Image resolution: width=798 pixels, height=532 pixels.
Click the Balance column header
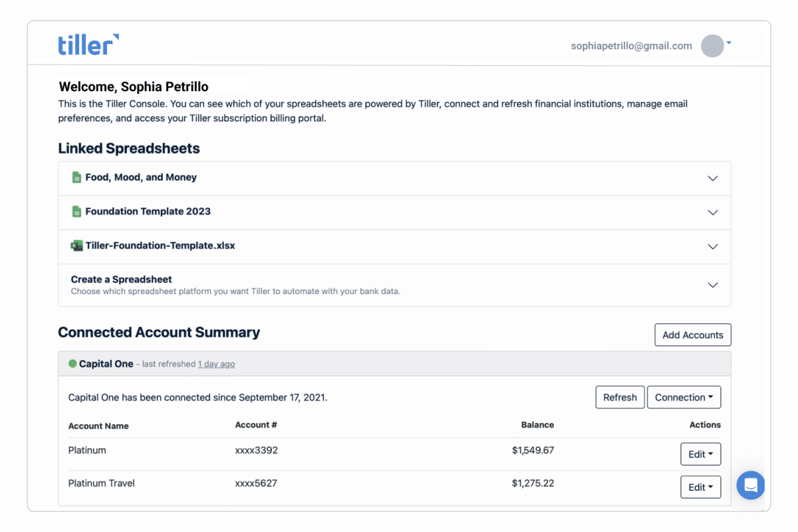(x=537, y=424)
